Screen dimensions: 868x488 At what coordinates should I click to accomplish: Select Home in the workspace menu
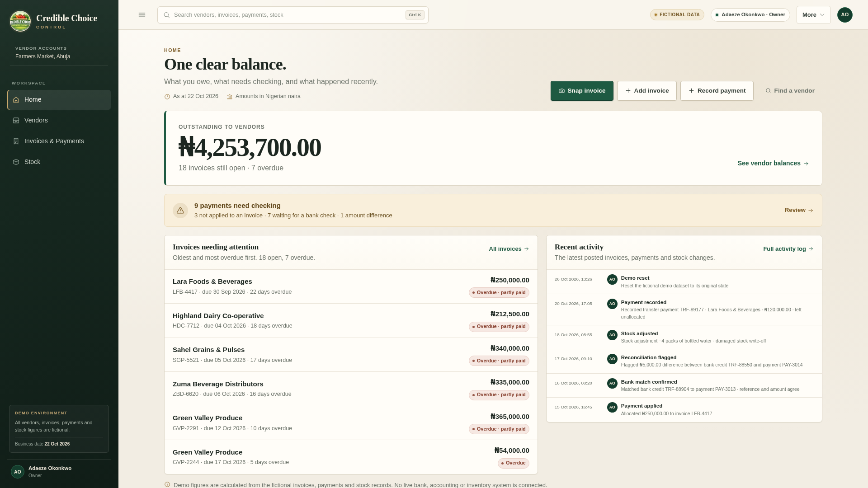point(59,100)
